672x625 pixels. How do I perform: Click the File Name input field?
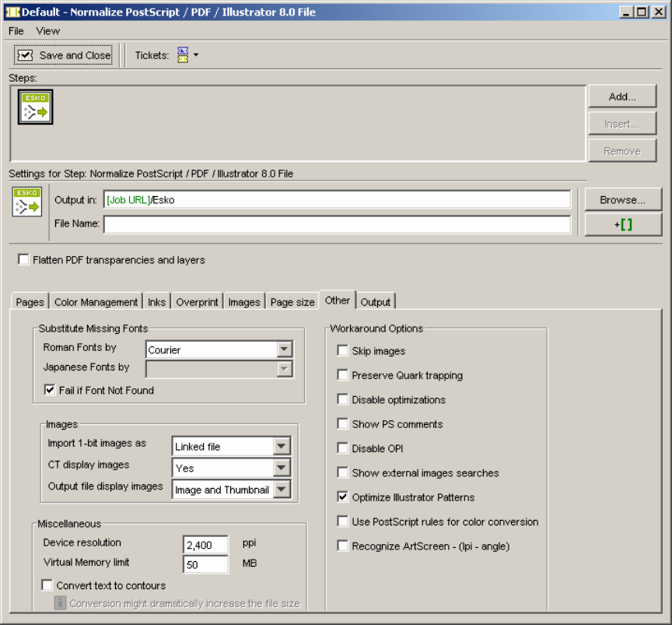tap(338, 225)
